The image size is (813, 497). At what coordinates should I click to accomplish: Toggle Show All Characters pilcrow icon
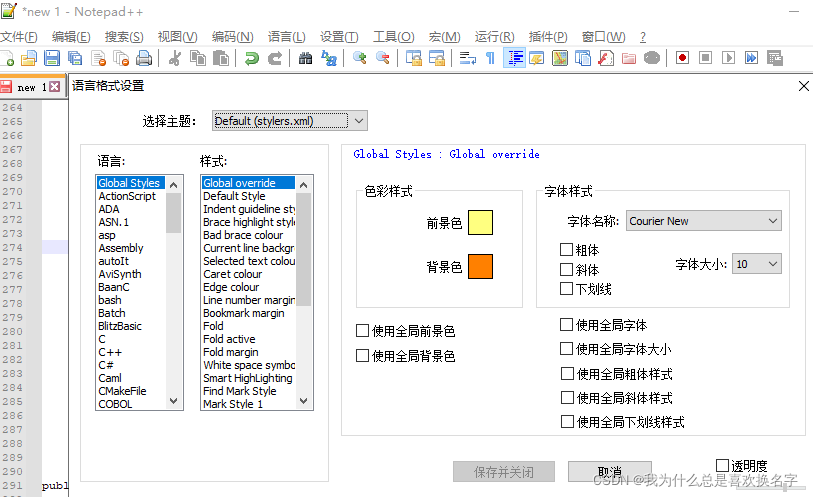coord(490,58)
